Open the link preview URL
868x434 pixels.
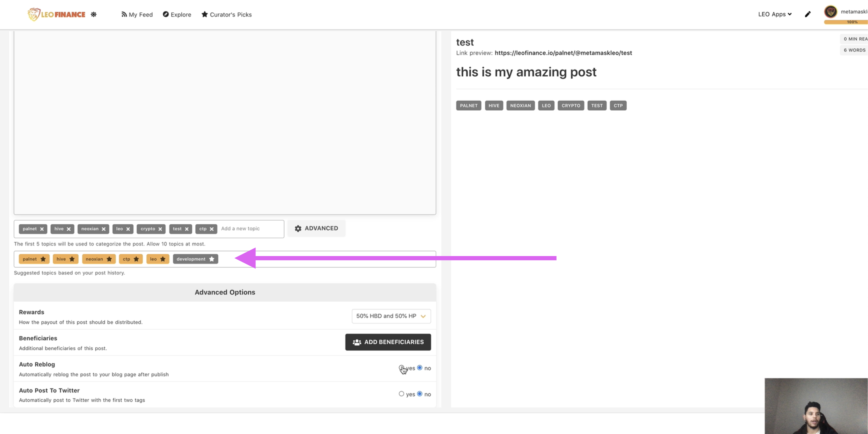point(563,53)
